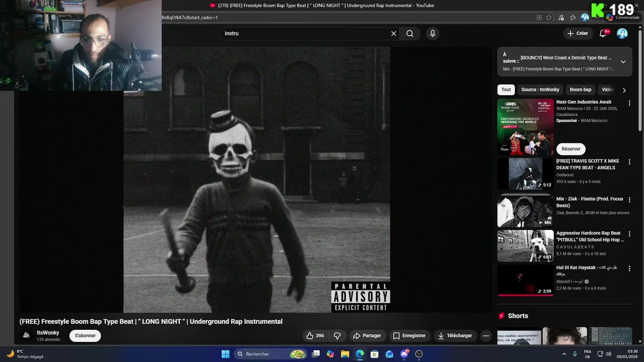
Task: Show hidden system tray icons
Action: click(563, 354)
